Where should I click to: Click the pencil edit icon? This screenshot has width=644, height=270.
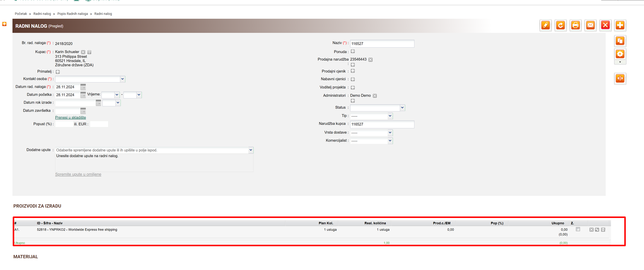pos(545,25)
